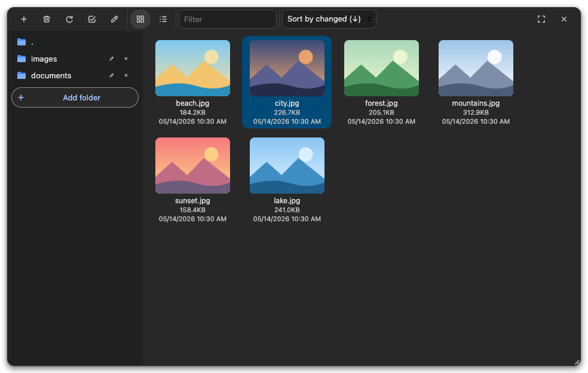Rename the images folder with pencil icon

pos(111,59)
